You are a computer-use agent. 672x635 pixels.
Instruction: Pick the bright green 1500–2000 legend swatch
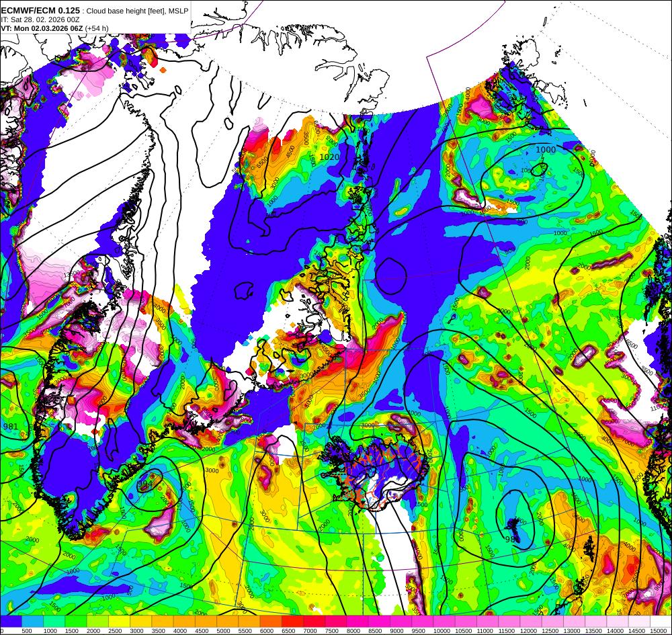(76, 622)
